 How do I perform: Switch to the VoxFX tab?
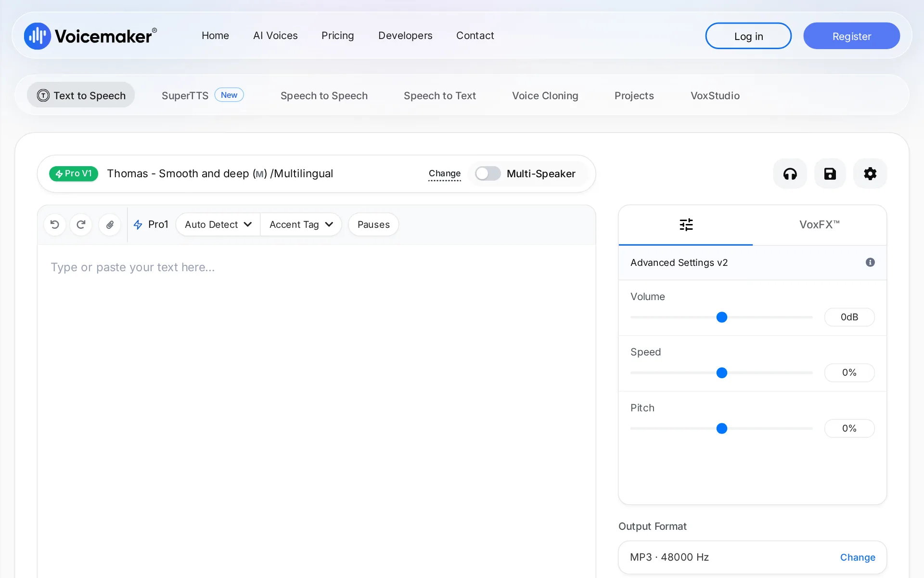click(819, 224)
